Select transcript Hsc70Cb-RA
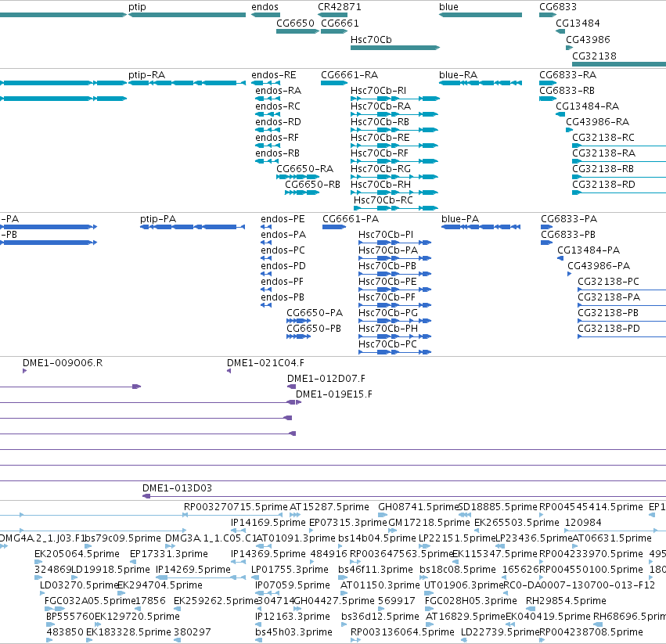The height and width of the screenshot is (644, 666). pos(394,114)
